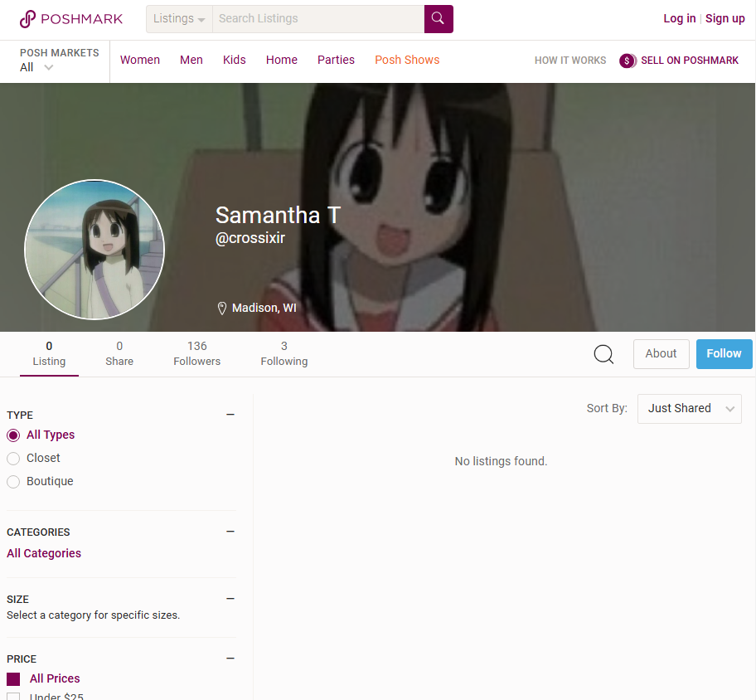View the 3 Following tab
This screenshot has width=756, height=700.
pos(284,353)
